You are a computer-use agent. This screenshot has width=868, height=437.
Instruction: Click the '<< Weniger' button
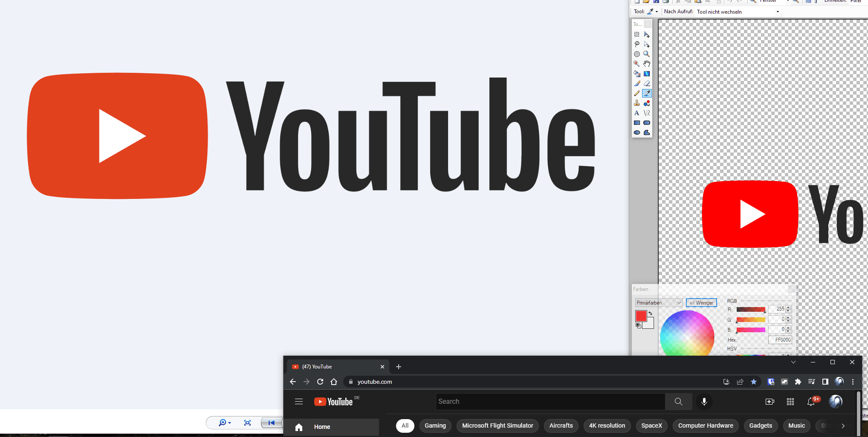tap(701, 303)
